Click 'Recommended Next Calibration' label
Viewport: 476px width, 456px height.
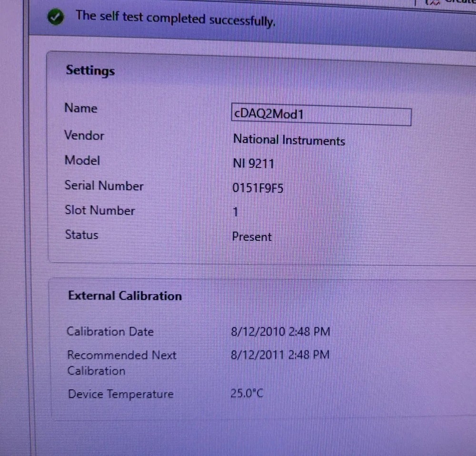(122, 363)
